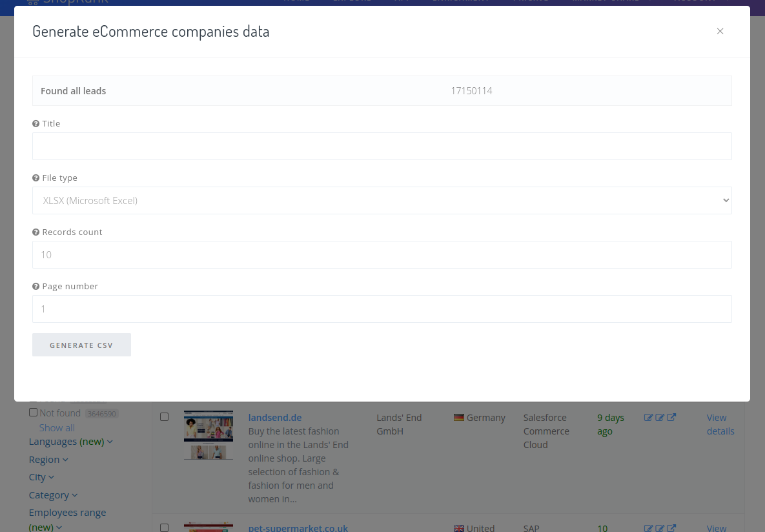This screenshot has width=765, height=532.
Task: Click the landsend.de website thumbnail
Action: point(209,435)
